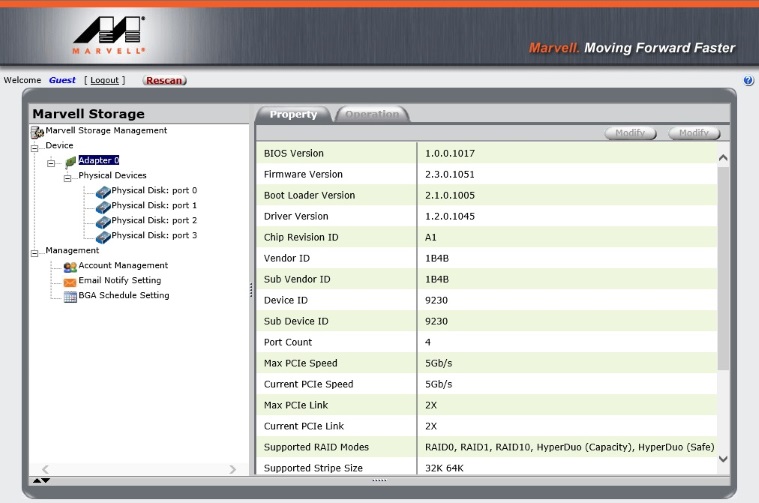Open Account Management
This screenshot has height=503, width=759.
pos(123,265)
